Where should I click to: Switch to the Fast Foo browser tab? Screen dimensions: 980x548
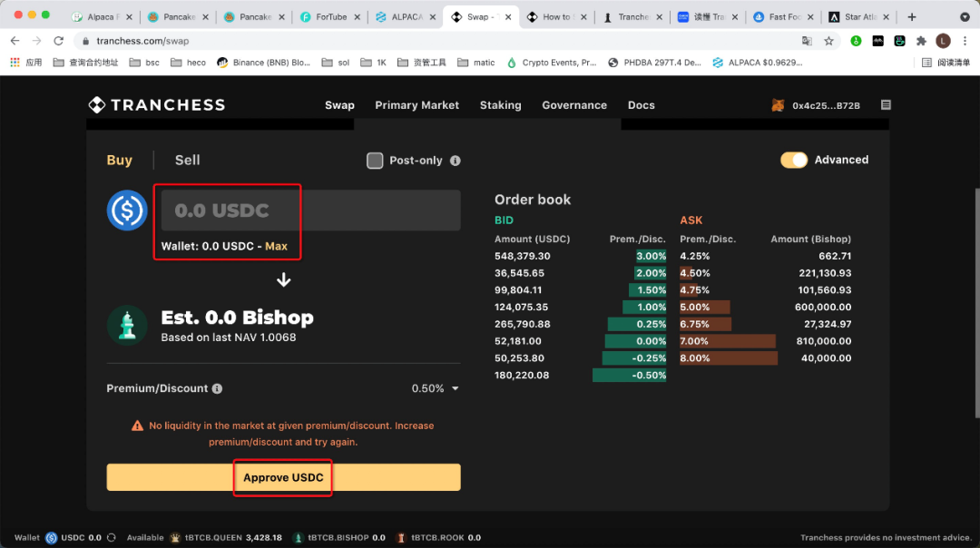click(784, 17)
